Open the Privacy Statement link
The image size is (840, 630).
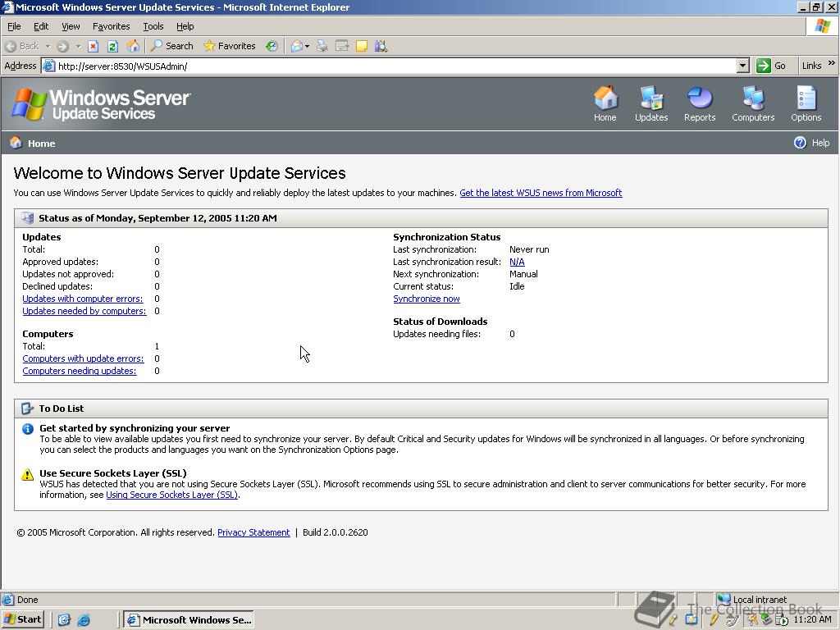(253, 532)
